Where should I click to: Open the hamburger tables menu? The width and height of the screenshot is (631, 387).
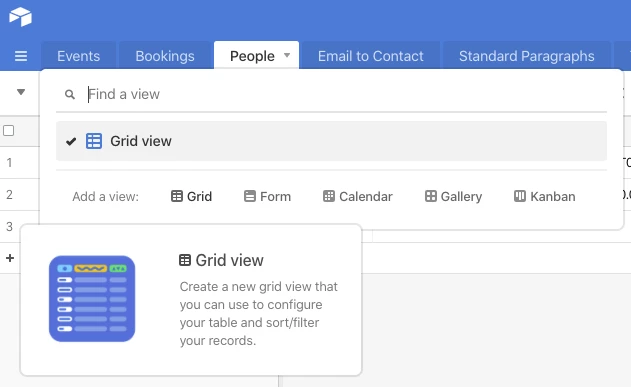(21, 56)
